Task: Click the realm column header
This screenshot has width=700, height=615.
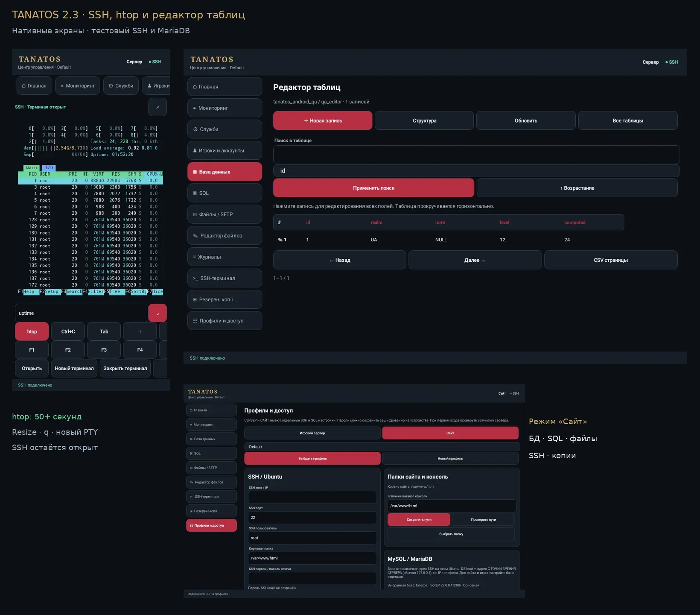Action: pos(376,223)
